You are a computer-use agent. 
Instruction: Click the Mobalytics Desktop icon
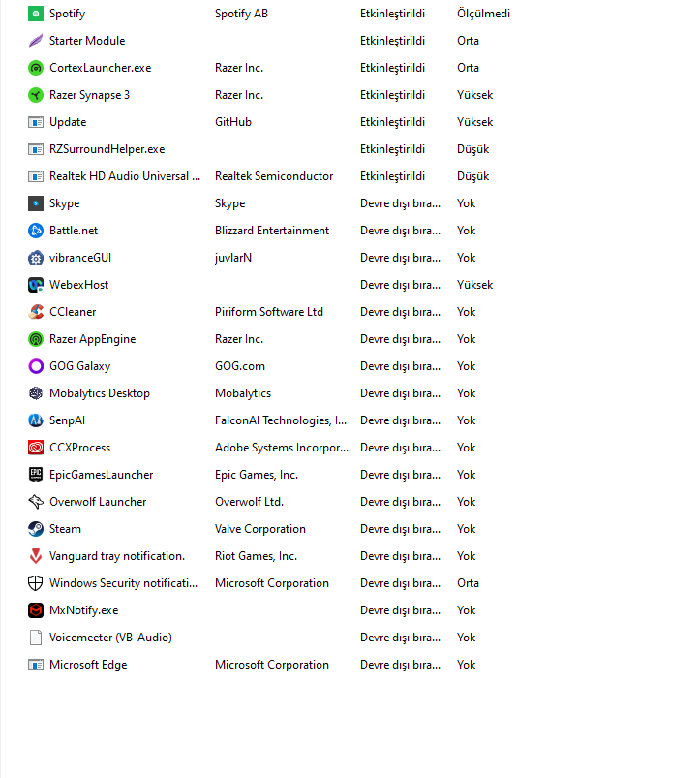[36, 393]
